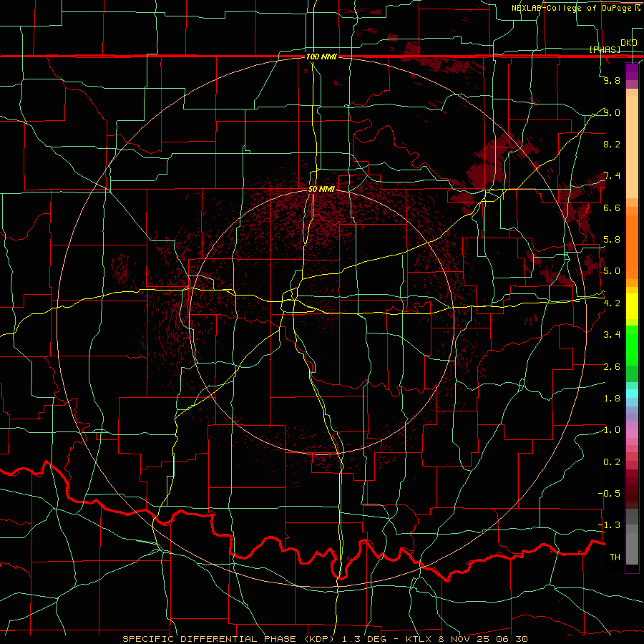The width and height of the screenshot is (644, 644).
Task: Click the 6.6 value on color scale
Action: pos(612,208)
